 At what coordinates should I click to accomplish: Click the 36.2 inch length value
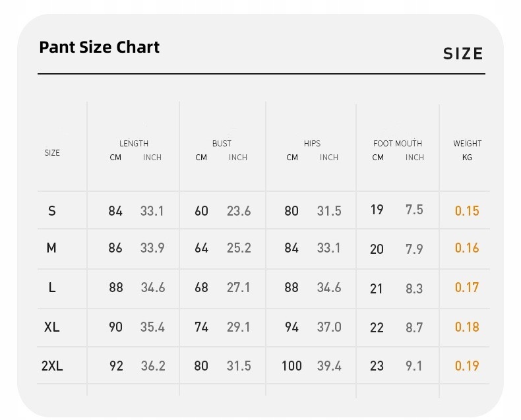tap(152, 366)
